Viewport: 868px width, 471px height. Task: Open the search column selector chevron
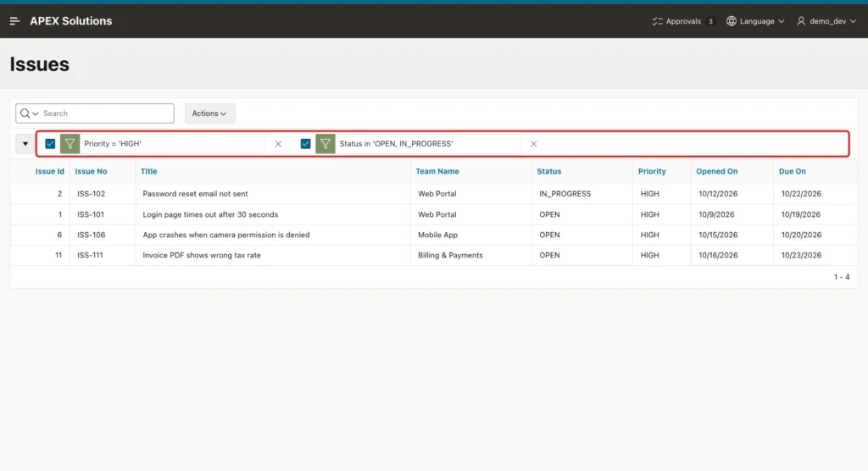click(36, 114)
